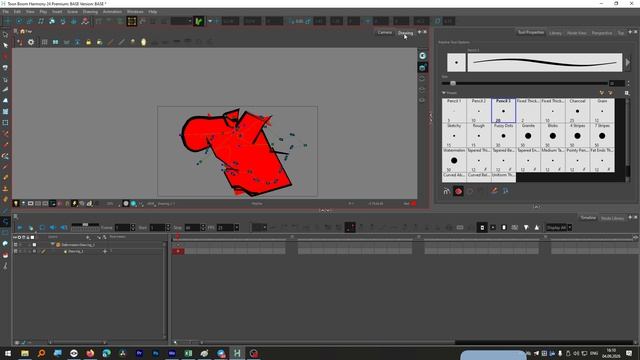Open pencil properties arrow beside stroke preview

628,63
